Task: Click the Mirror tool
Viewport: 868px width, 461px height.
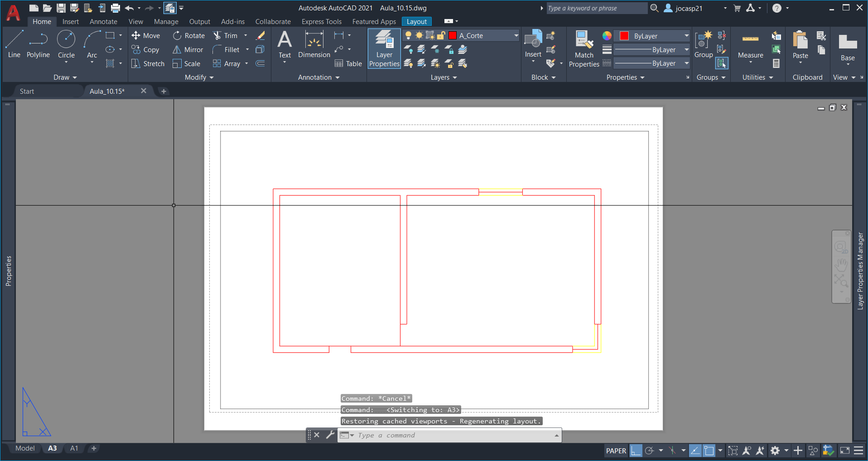Action: pyautogui.click(x=188, y=49)
